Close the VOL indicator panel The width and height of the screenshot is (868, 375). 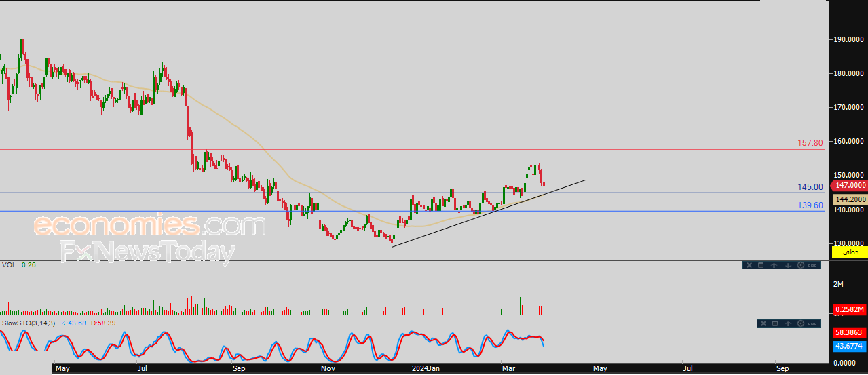tap(749, 265)
